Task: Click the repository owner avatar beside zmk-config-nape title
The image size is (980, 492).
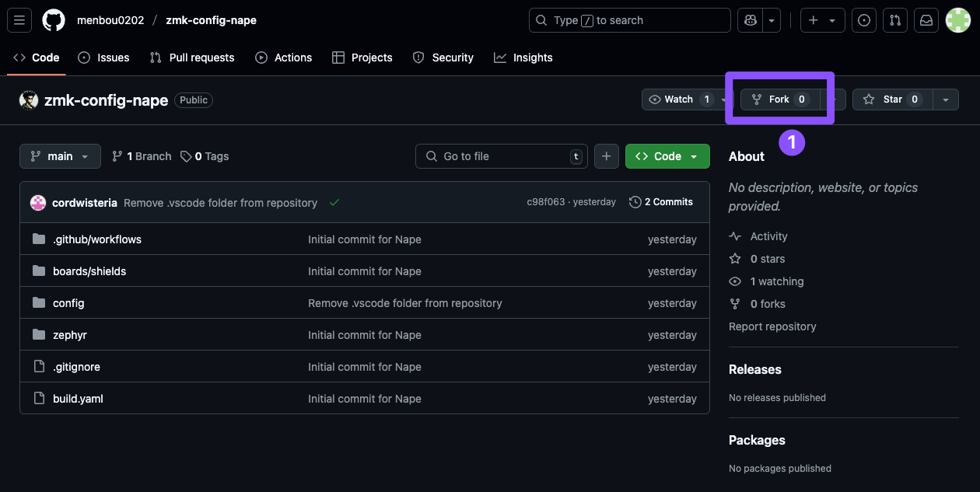Action: click(29, 100)
